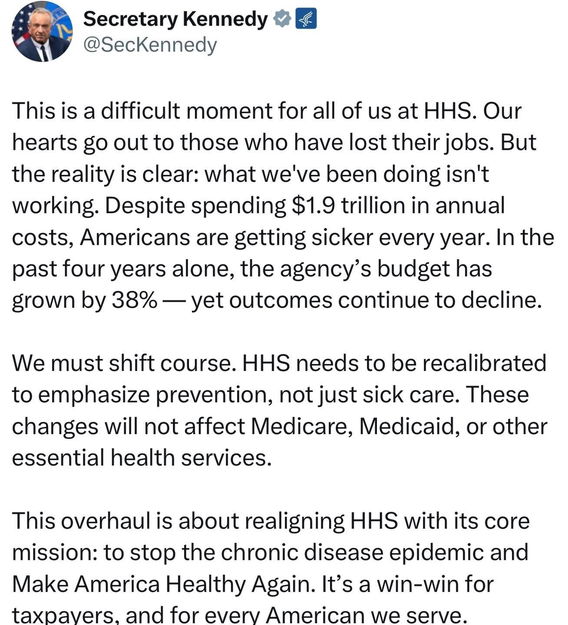Click the "yet outcomes continue to decline" phrase
Screen dimensions: 568x625
367,300
